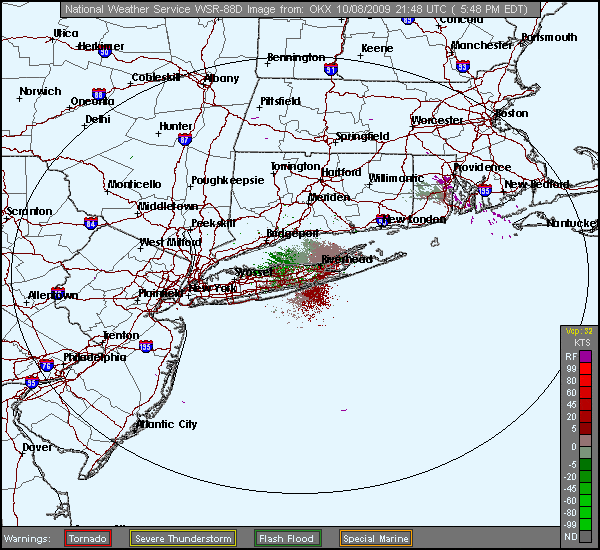
Task: Click the purple RF color swatch
Action: tap(585, 357)
